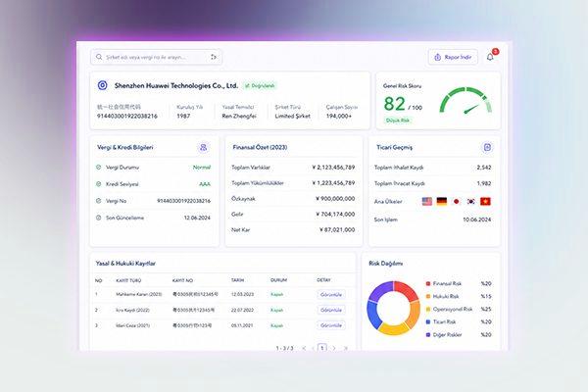Click the filter icon inside search box
588x392 pixels.
pos(214,57)
